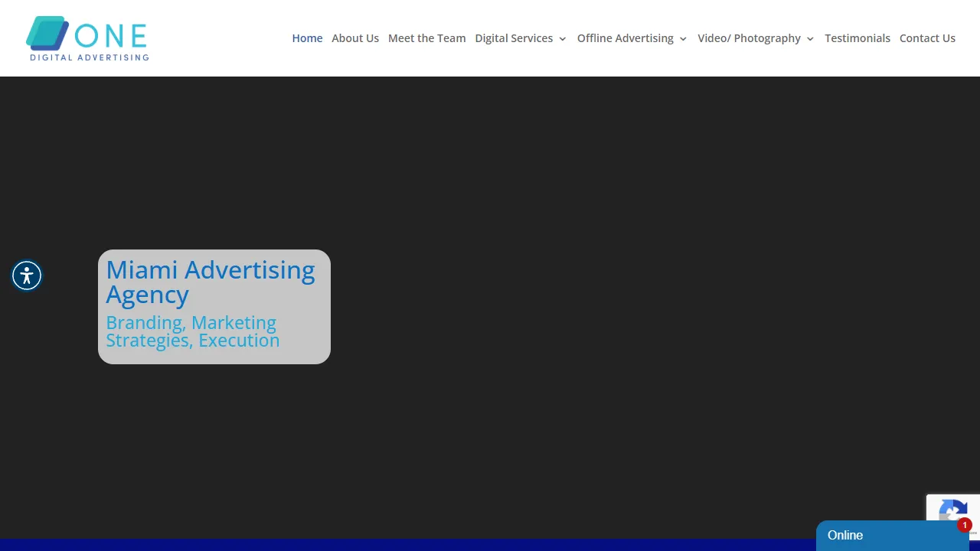Click the teal book logo graphic

[46, 34]
